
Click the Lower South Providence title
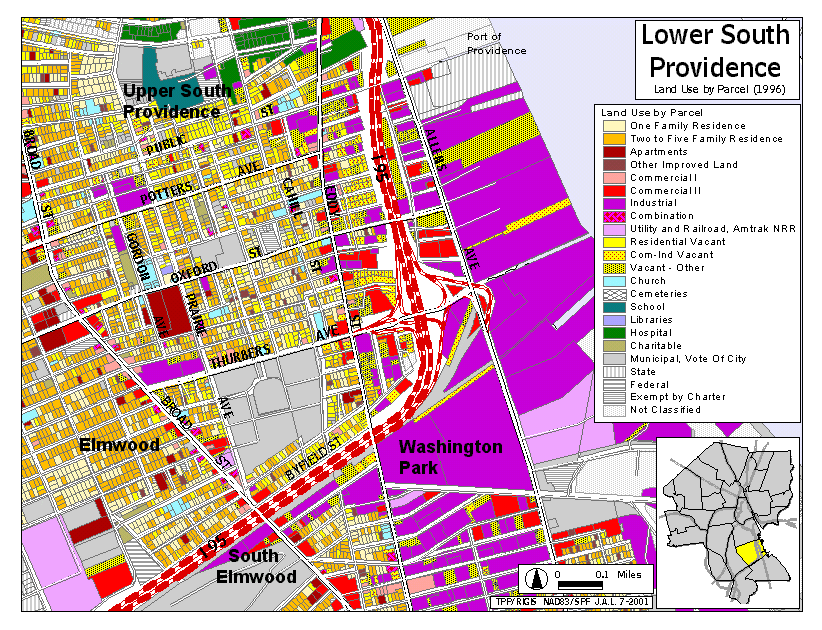click(x=715, y=51)
